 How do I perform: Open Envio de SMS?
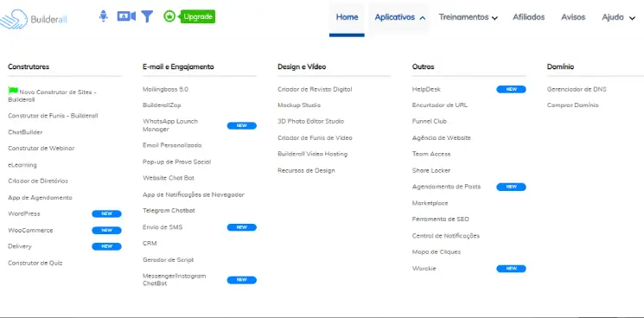[x=163, y=227]
